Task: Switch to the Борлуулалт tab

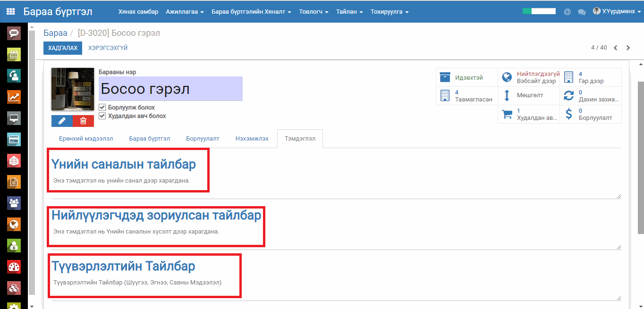Action: [203, 139]
